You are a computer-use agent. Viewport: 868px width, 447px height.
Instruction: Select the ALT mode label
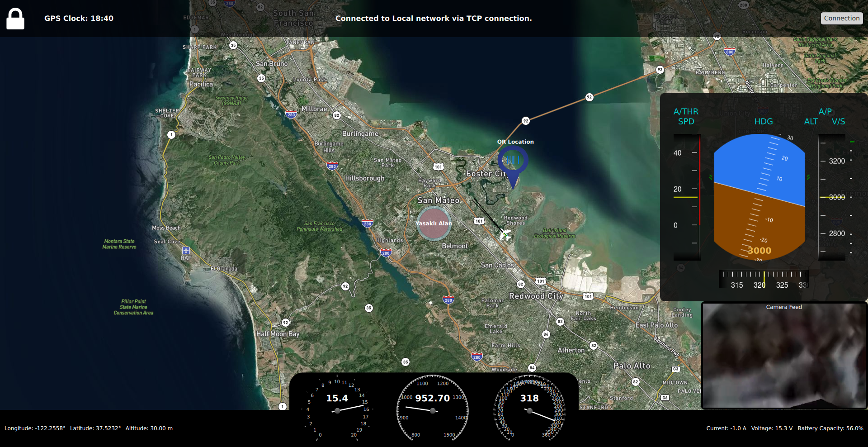point(811,121)
